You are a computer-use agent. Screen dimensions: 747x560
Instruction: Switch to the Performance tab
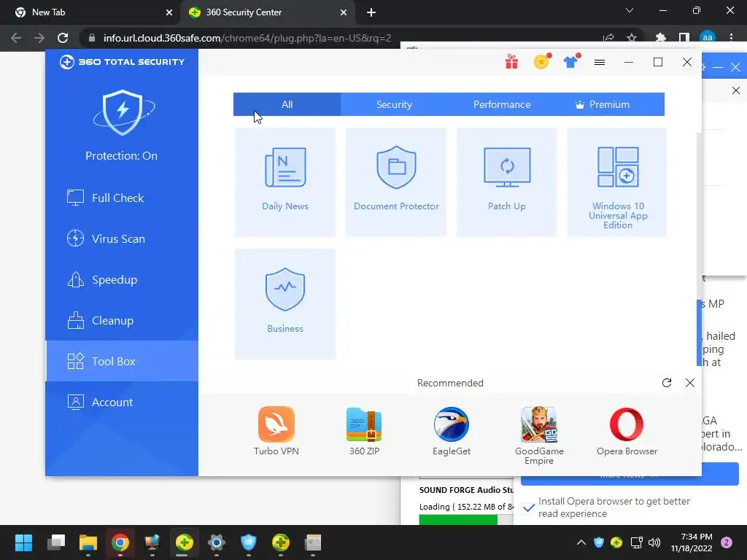coord(502,104)
